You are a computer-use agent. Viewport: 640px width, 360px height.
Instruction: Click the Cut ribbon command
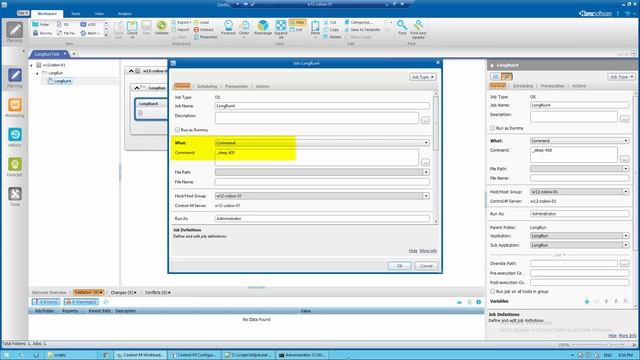330,22
